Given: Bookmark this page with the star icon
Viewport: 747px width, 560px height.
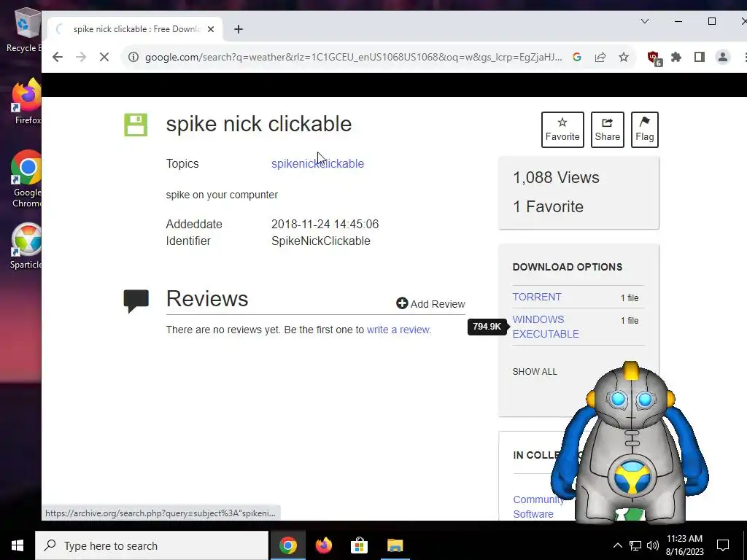Looking at the screenshot, I should click(x=624, y=57).
